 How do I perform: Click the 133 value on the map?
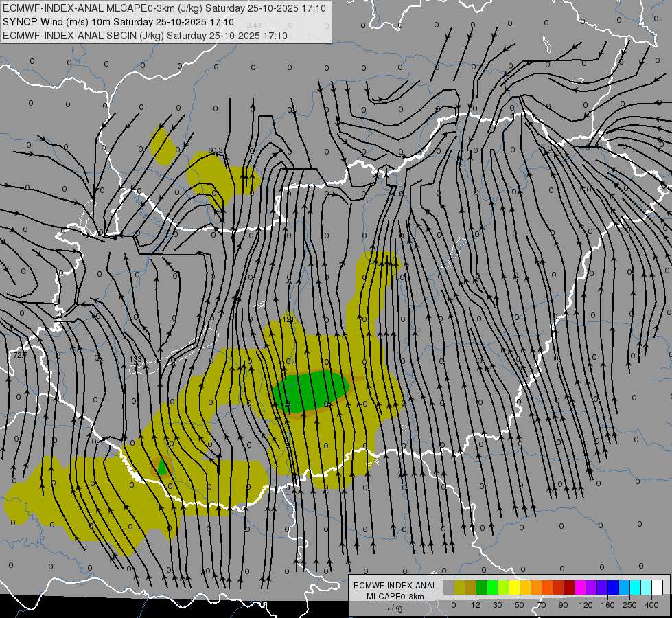pyautogui.click(x=135, y=359)
